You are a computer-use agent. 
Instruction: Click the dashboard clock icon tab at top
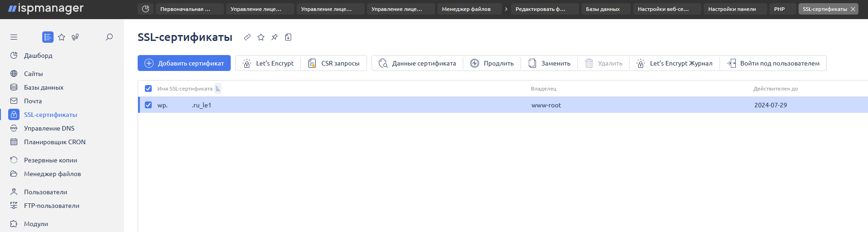(x=145, y=9)
